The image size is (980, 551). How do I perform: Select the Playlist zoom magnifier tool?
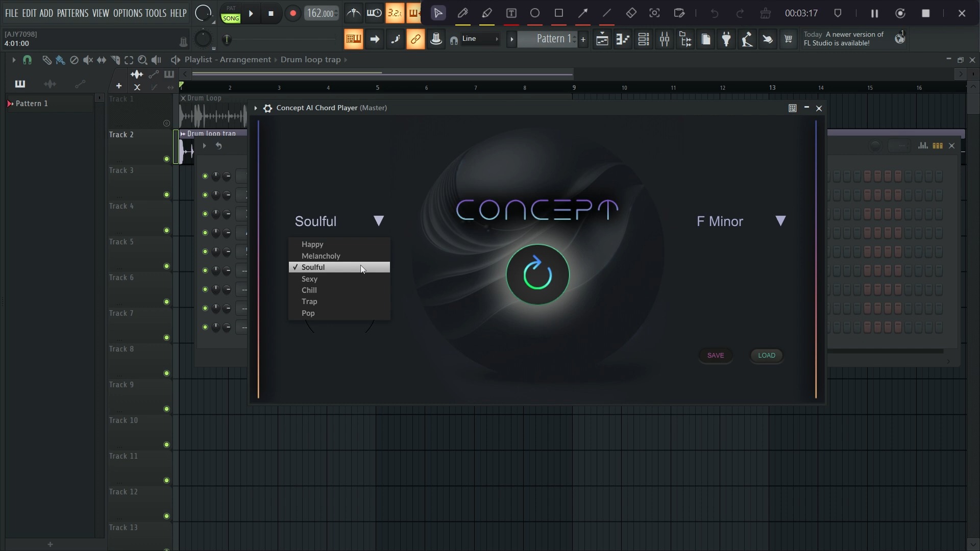click(x=143, y=60)
